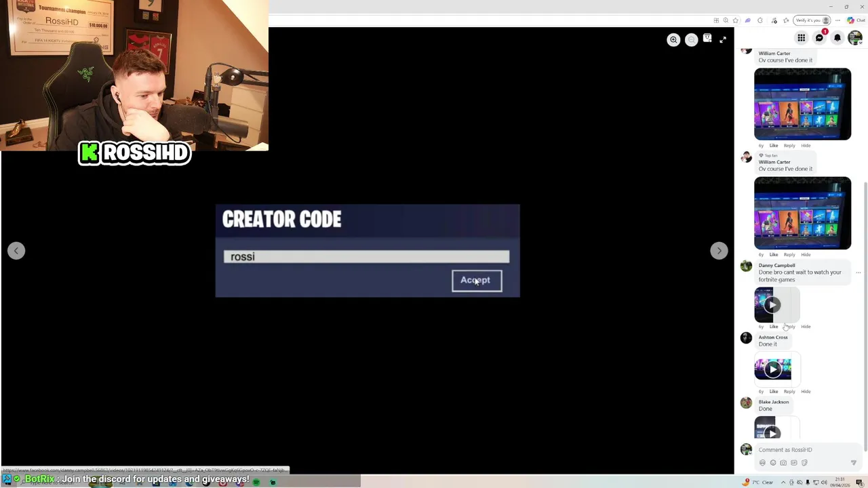Open Messenger with one notification
Image resolution: width=868 pixels, height=488 pixels.
point(819,38)
